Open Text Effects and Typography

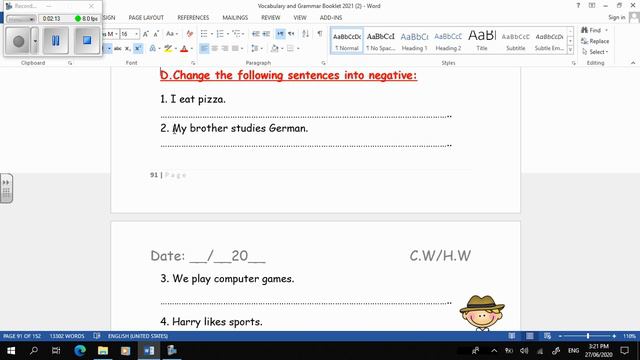tap(154, 49)
